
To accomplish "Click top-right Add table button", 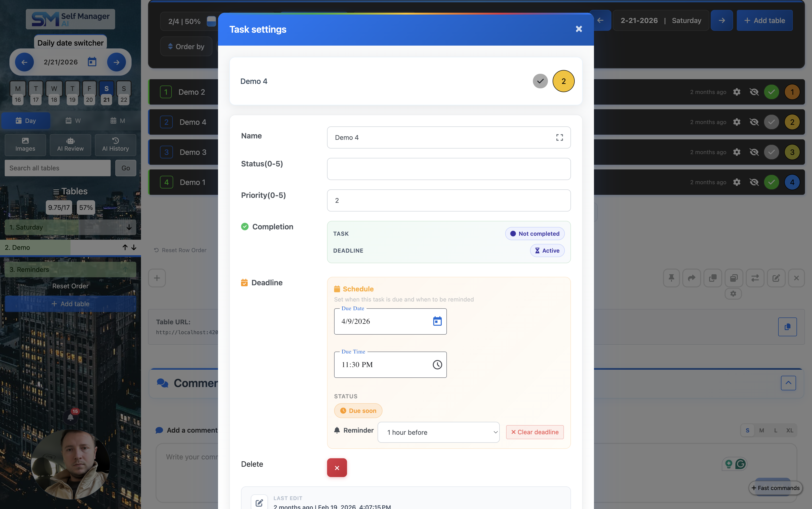I will click(x=764, y=20).
